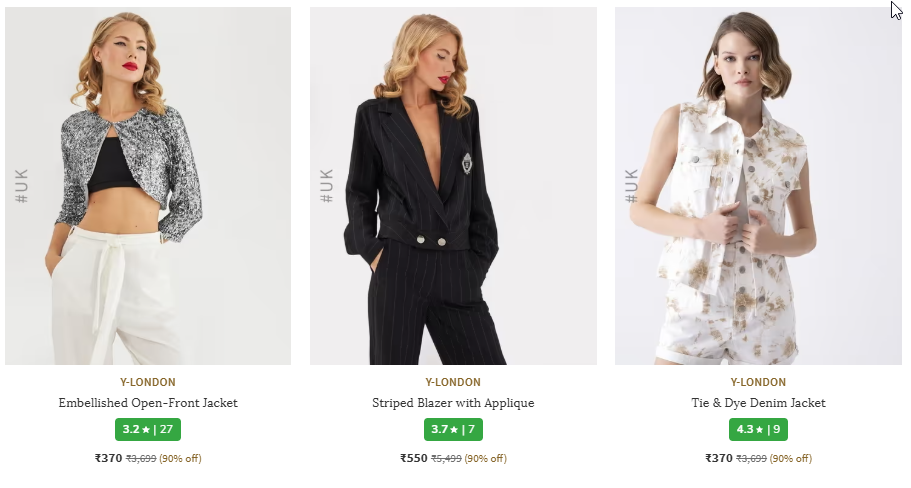Viewport: 911px width, 488px height.
Task: Open the Embellished Open-Front Jacket product image
Action: click(148, 186)
